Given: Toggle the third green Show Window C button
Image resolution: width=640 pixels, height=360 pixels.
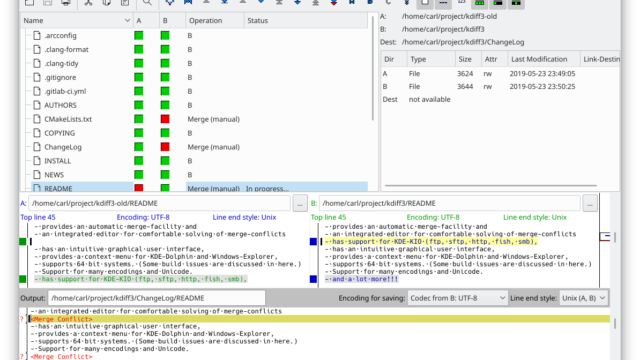Looking at the screenshot, I should point(516,3).
